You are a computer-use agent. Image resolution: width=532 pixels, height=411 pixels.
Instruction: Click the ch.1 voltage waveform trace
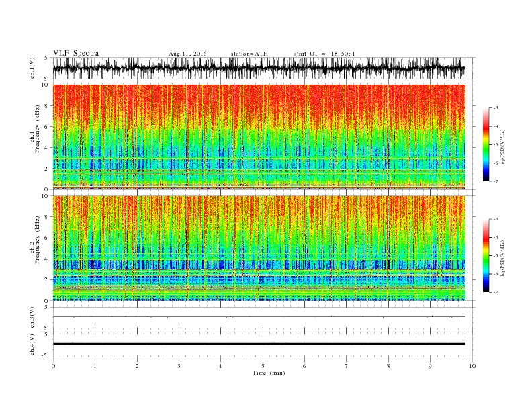point(259,68)
